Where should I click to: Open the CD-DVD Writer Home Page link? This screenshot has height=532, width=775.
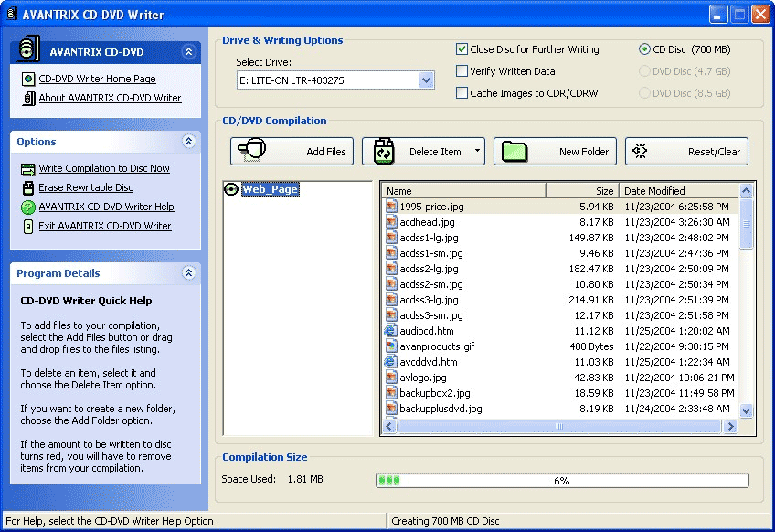pos(97,80)
